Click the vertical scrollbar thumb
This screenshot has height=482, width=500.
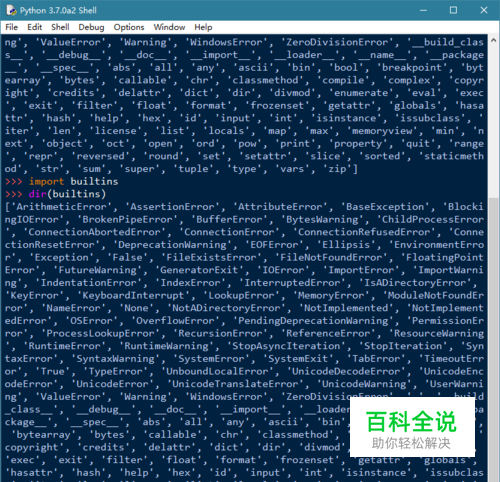pyautogui.click(x=494, y=339)
